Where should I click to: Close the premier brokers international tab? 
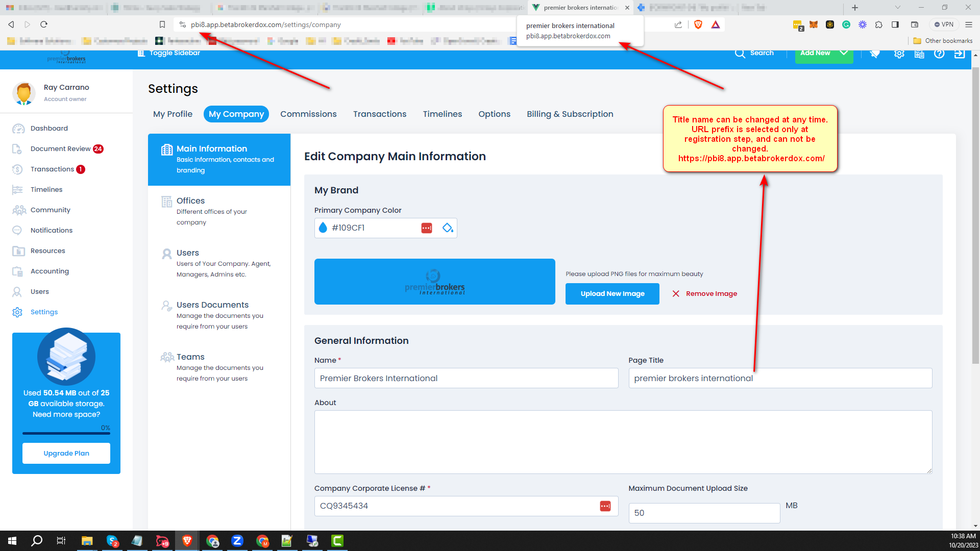[x=627, y=8]
